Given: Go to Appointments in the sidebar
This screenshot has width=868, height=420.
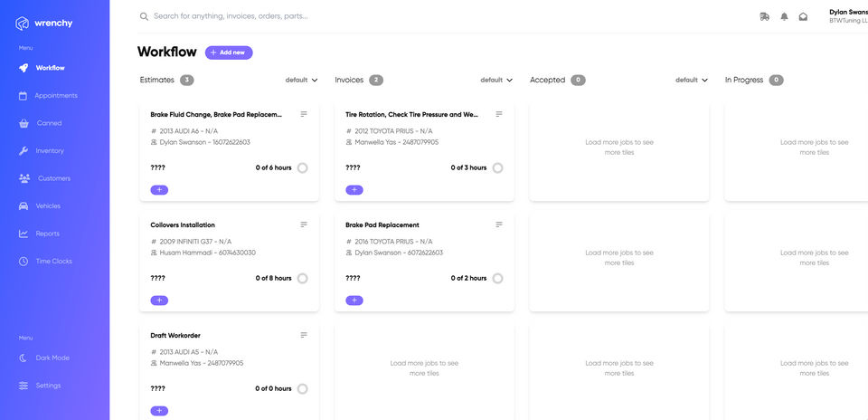Looking at the screenshot, I should pos(55,95).
